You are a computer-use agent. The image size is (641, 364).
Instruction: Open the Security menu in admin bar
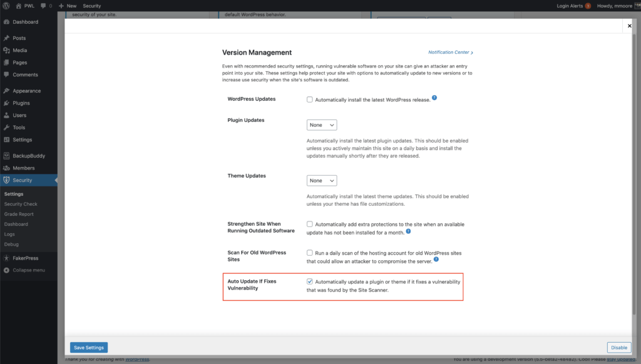[x=91, y=6]
